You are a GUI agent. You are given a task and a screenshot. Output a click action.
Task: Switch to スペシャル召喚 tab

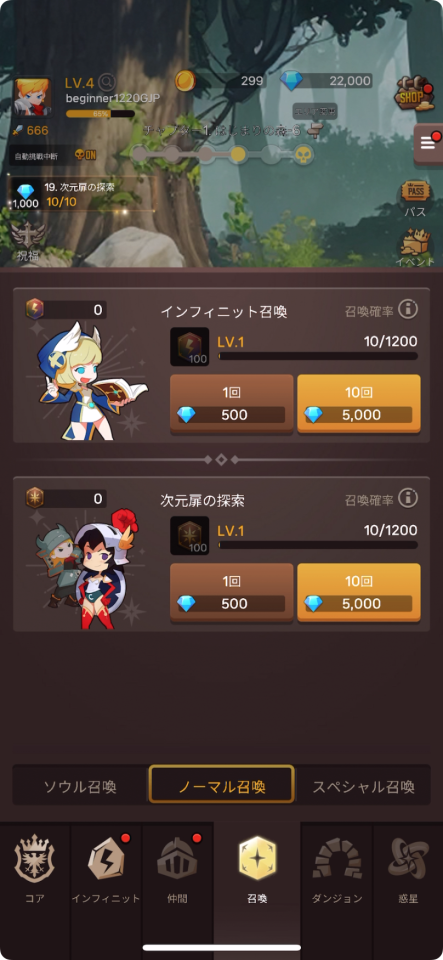click(x=363, y=786)
